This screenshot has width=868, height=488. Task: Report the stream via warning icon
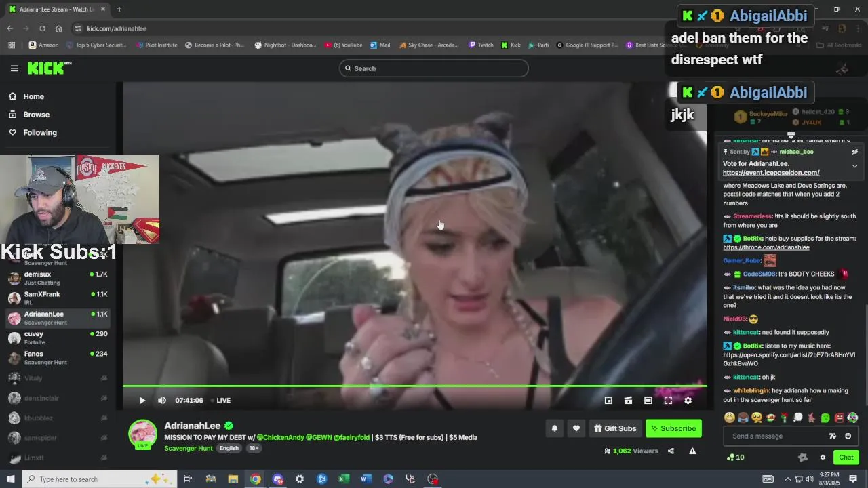(x=692, y=451)
